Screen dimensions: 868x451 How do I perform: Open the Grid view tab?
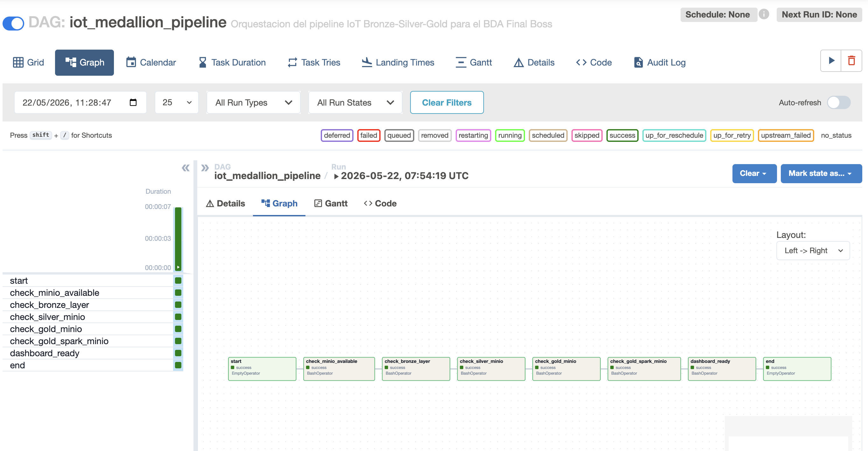28,62
